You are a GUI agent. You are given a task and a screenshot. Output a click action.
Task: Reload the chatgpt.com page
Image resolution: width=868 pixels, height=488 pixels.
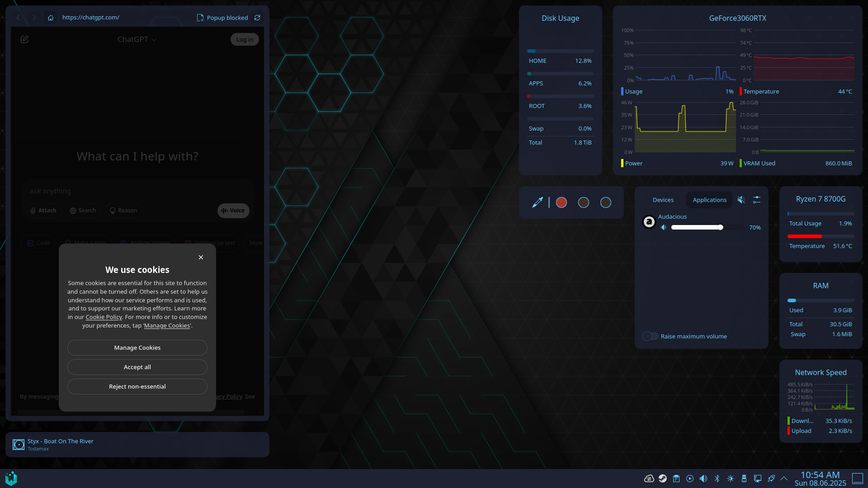[257, 18]
